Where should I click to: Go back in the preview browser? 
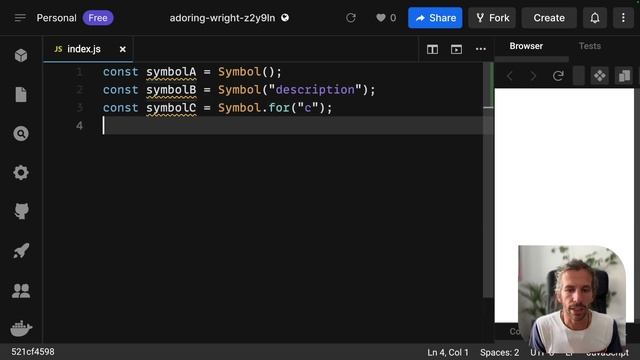tap(509, 76)
